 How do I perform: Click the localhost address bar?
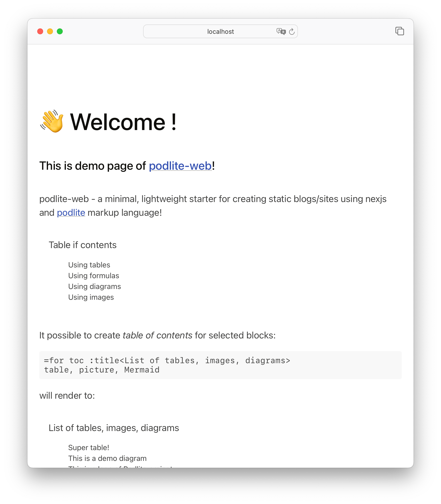(220, 32)
